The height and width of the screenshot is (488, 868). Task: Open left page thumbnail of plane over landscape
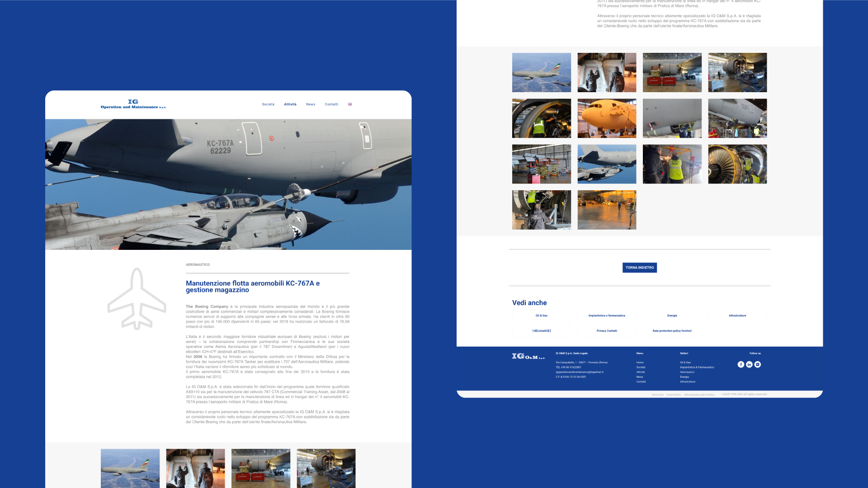[130, 468]
